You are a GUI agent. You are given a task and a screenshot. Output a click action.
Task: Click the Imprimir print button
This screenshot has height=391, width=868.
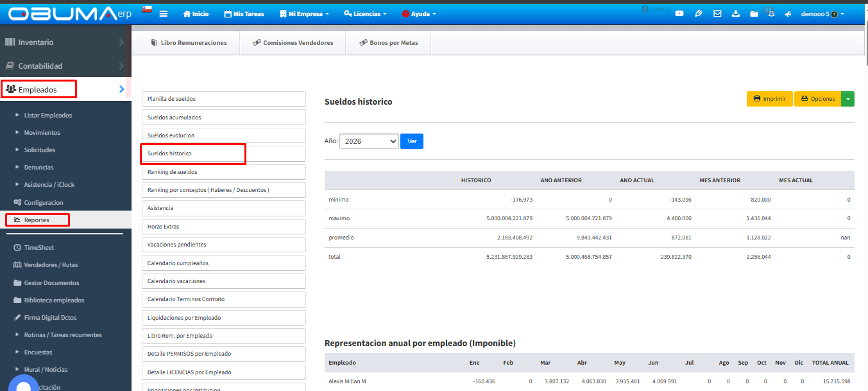pyautogui.click(x=770, y=99)
